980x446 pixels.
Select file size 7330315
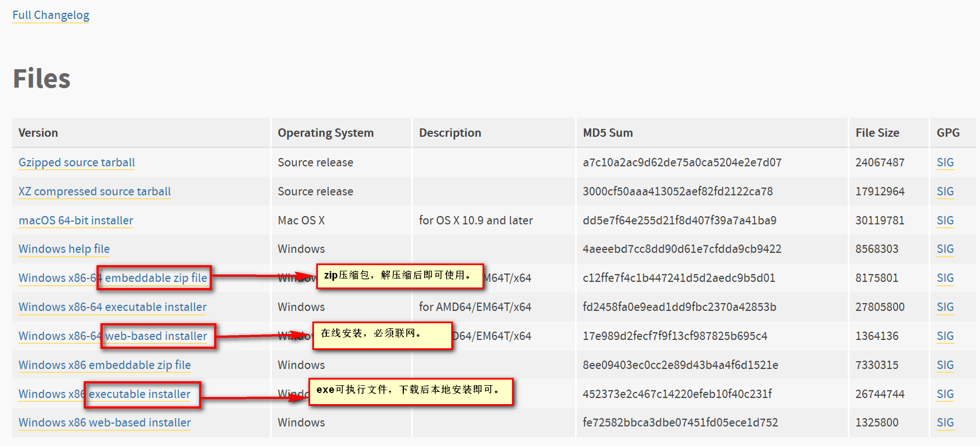877,365
